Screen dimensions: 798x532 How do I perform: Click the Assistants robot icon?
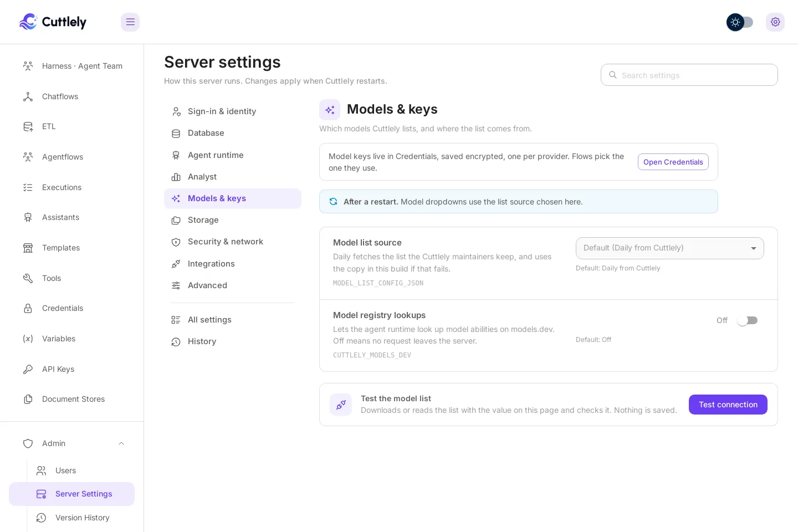pos(28,217)
